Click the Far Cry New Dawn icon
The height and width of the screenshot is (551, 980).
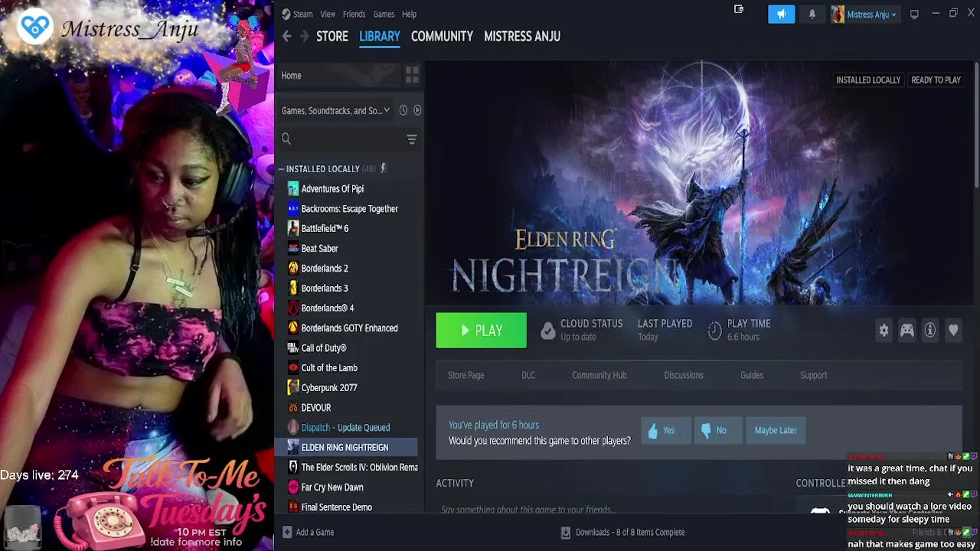coord(293,487)
